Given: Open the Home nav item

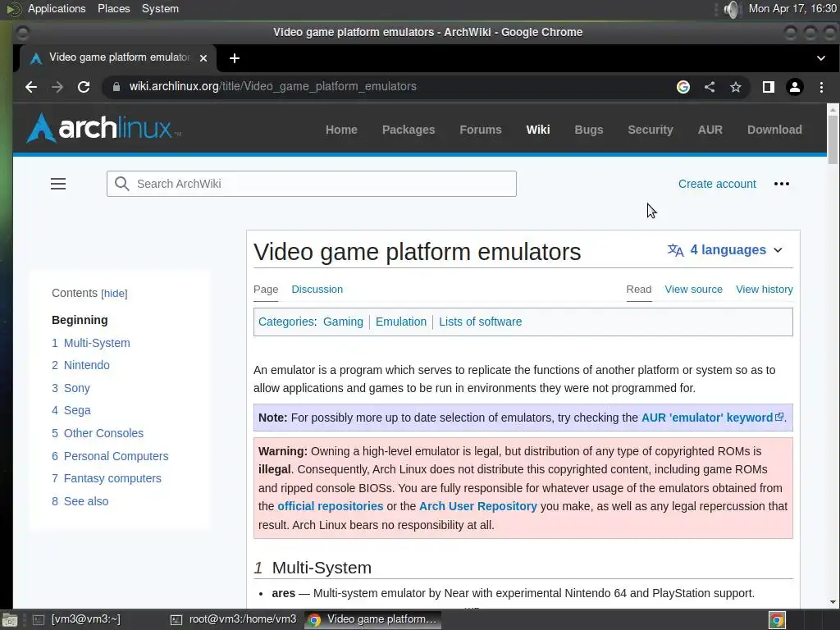Looking at the screenshot, I should tap(341, 130).
